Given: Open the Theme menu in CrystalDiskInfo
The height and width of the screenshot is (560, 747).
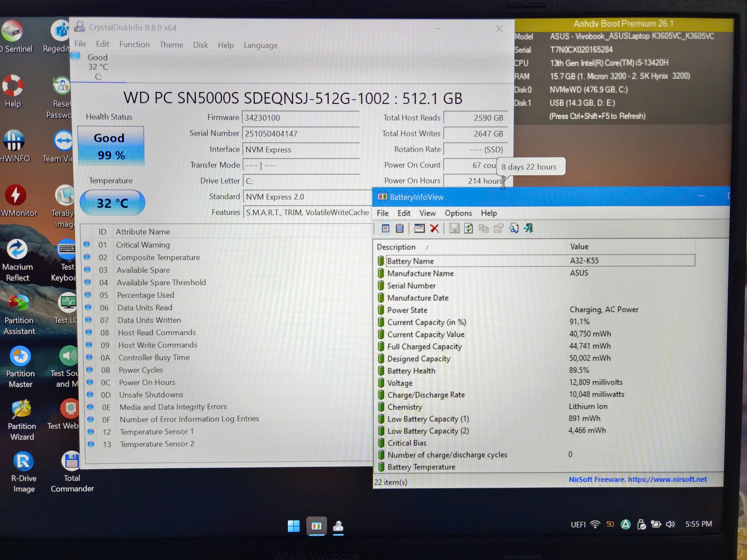Looking at the screenshot, I should click(x=171, y=45).
